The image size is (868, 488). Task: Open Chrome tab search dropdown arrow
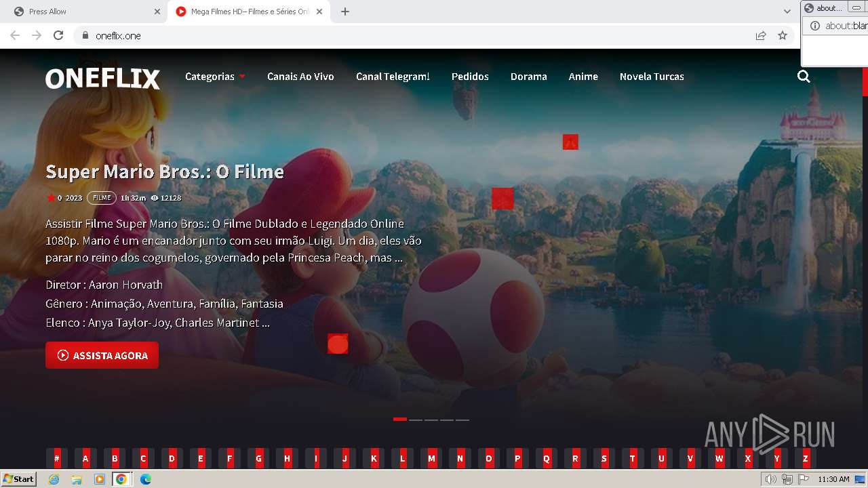[787, 12]
